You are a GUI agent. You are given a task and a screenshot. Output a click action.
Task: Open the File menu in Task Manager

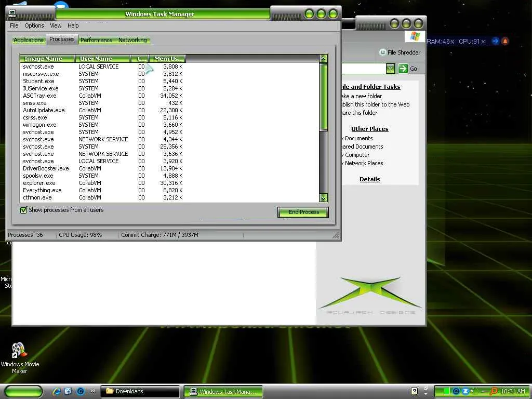[14, 25]
